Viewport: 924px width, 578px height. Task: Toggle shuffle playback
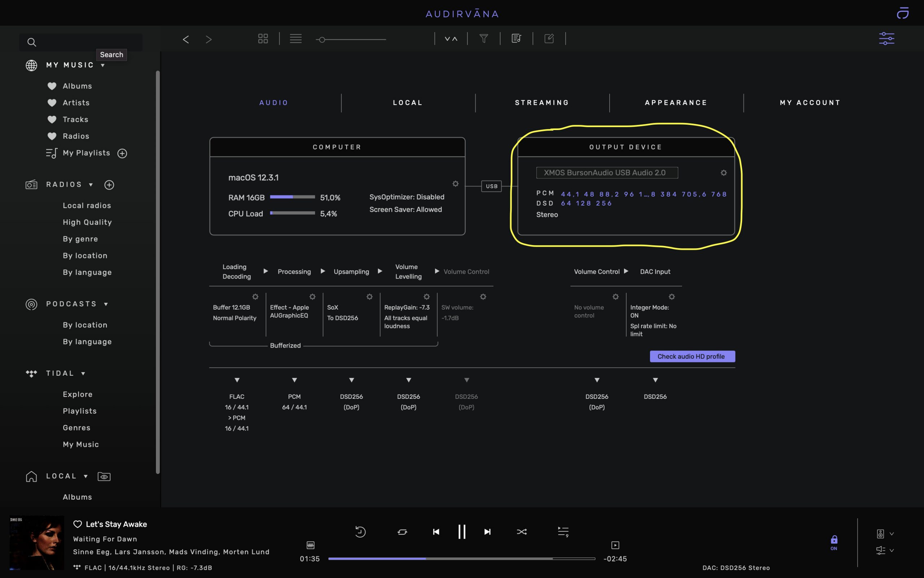pos(522,532)
